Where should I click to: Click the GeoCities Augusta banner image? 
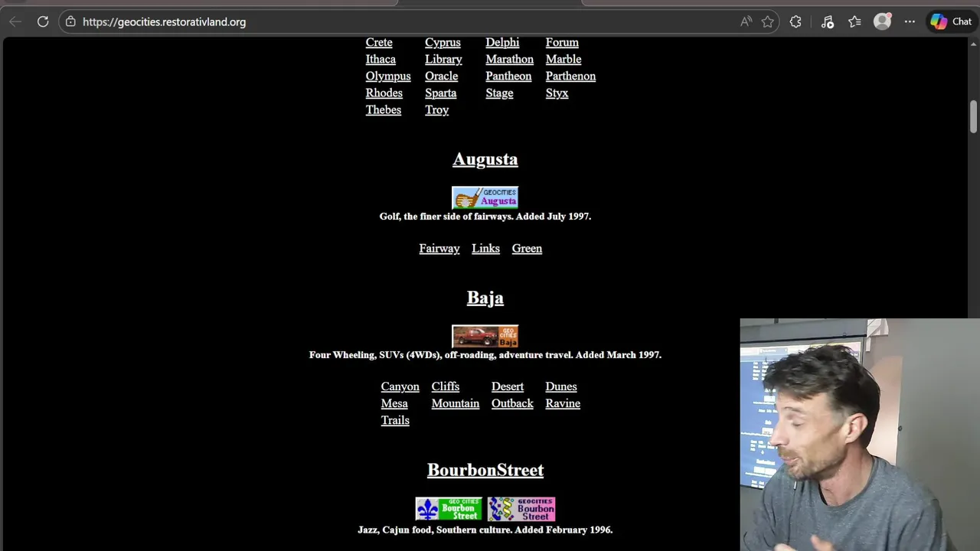coord(485,197)
